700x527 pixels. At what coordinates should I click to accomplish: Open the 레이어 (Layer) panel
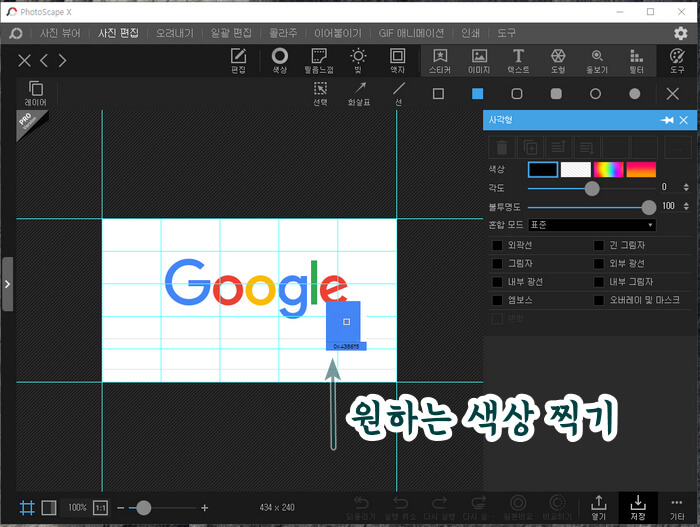pyautogui.click(x=35, y=93)
